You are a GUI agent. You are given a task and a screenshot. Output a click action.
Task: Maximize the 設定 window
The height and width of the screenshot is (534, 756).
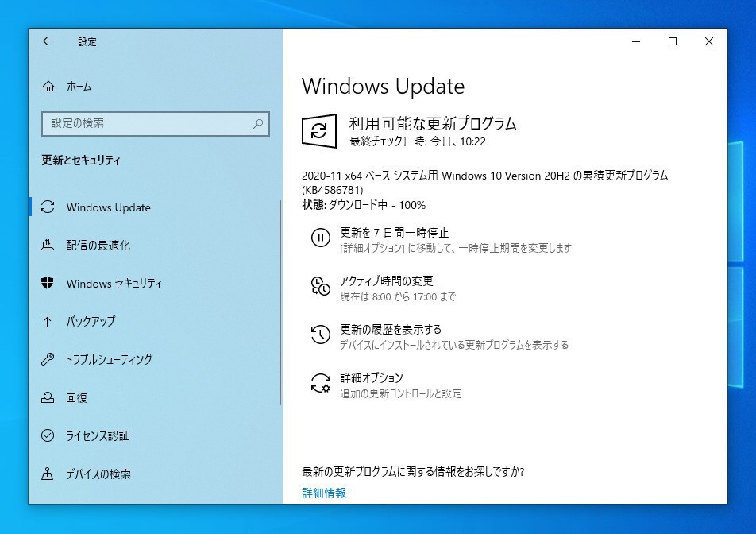coord(673,41)
